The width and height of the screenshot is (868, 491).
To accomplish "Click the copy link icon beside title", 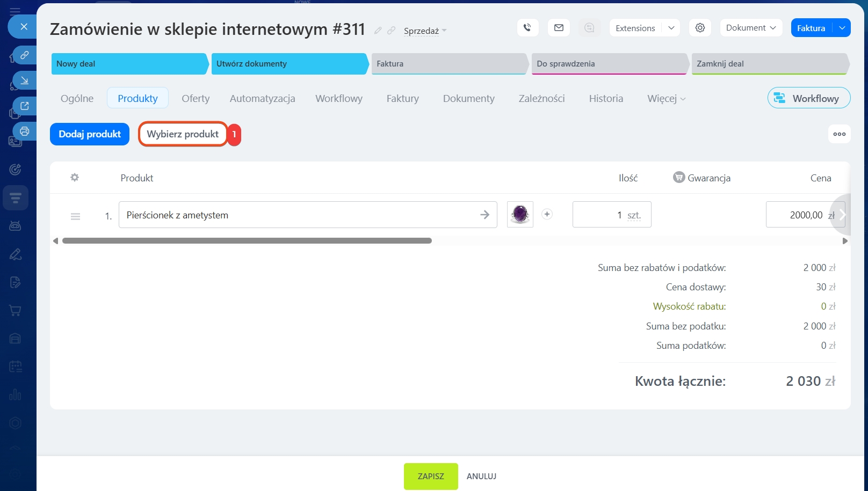I will (x=392, y=31).
